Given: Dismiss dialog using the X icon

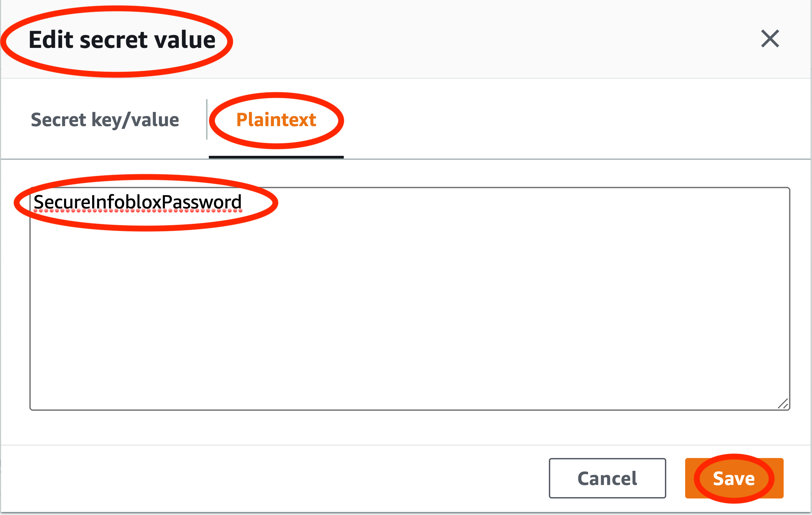Looking at the screenshot, I should [x=770, y=38].
